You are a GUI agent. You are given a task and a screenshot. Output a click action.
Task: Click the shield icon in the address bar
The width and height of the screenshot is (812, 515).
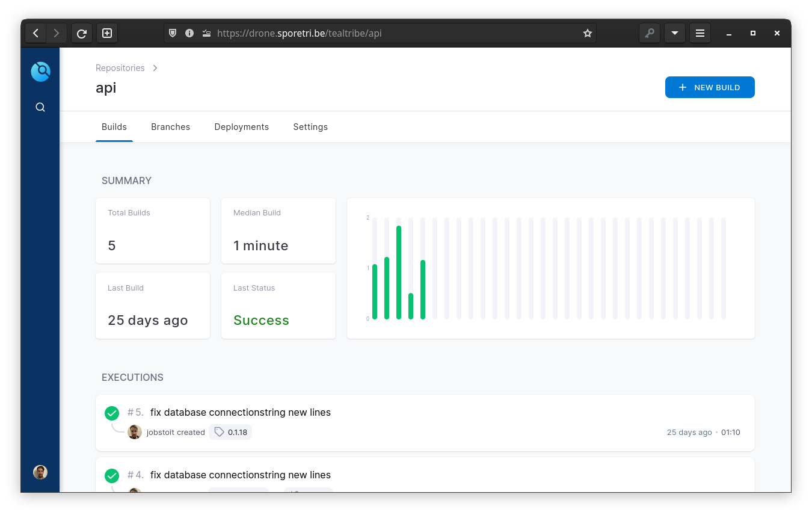tap(173, 33)
